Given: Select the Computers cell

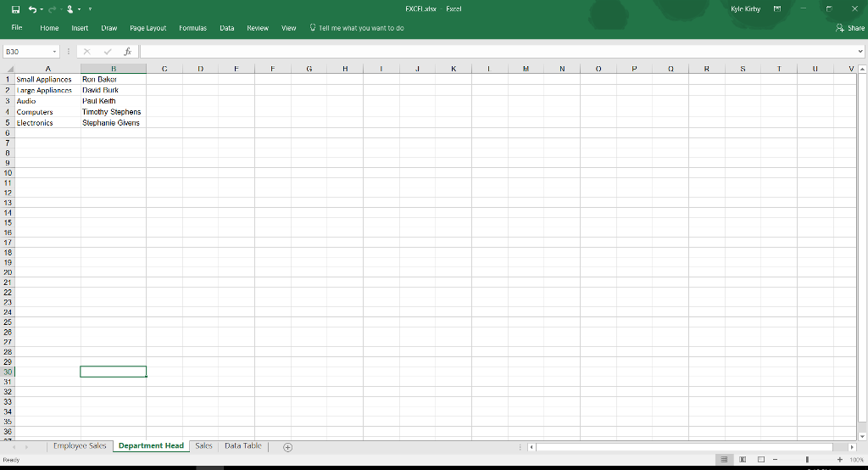Looking at the screenshot, I should coord(47,112).
